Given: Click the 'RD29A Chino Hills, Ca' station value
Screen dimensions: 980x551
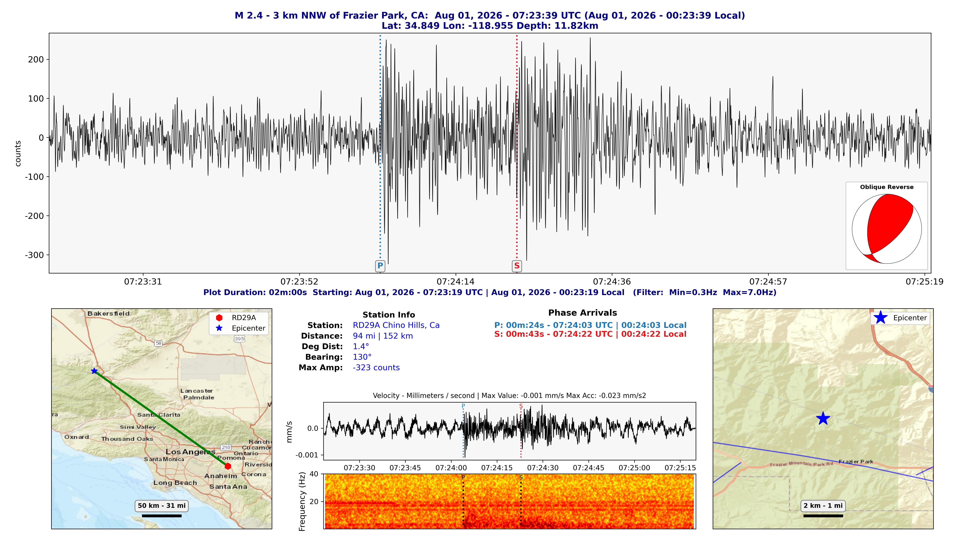Looking at the screenshot, I should pyautogui.click(x=396, y=325).
